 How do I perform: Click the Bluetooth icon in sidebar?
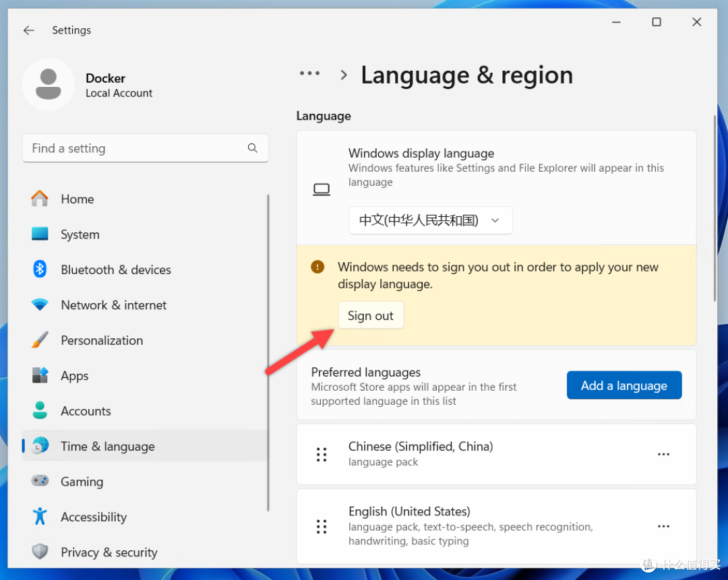(40, 269)
